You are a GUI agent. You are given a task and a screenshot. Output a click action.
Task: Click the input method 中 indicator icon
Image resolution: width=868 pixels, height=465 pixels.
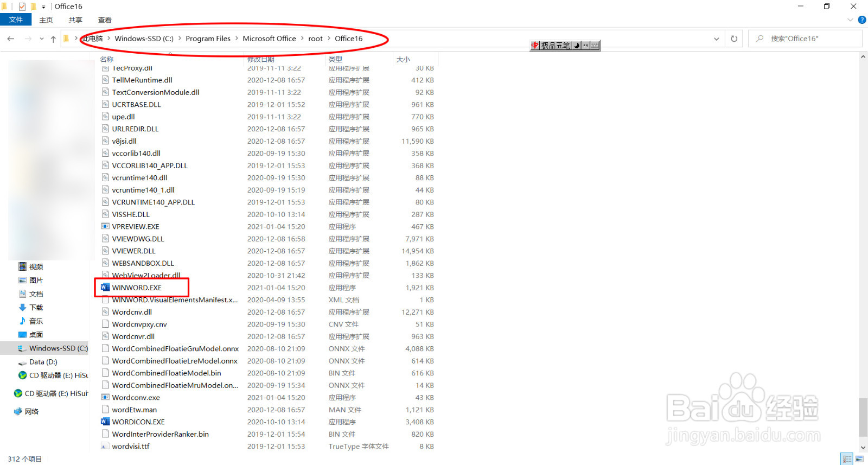(x=535, y=46)
